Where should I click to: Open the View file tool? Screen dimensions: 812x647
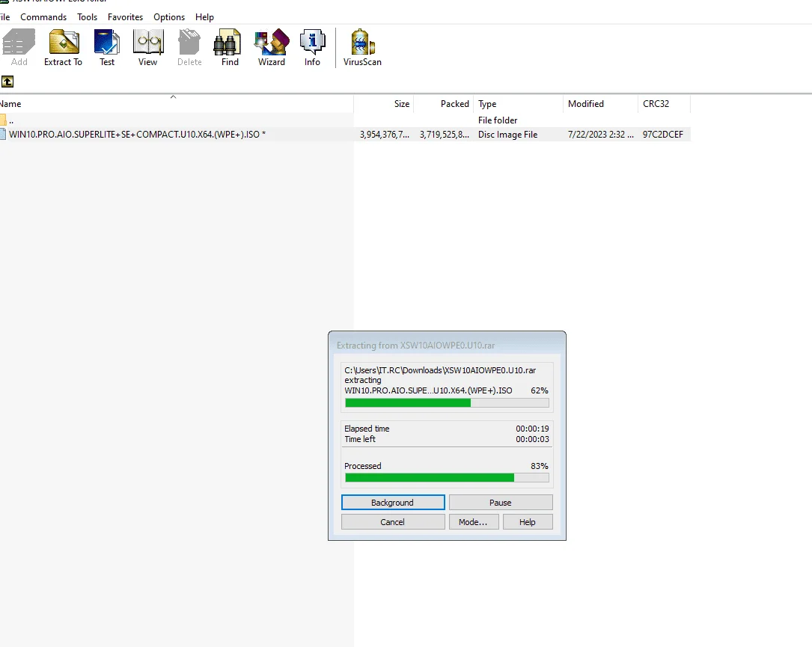(x=147, y=48)
